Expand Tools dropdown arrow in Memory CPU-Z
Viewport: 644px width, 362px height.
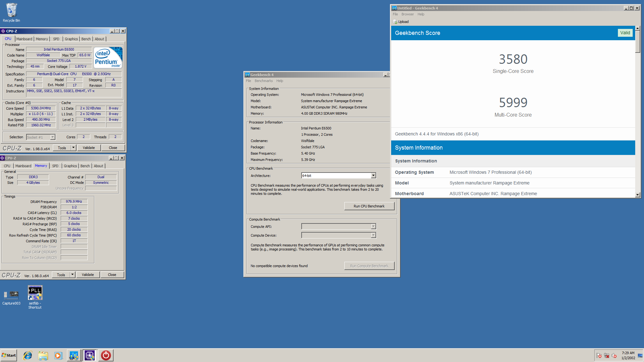[x=72, y=275]
